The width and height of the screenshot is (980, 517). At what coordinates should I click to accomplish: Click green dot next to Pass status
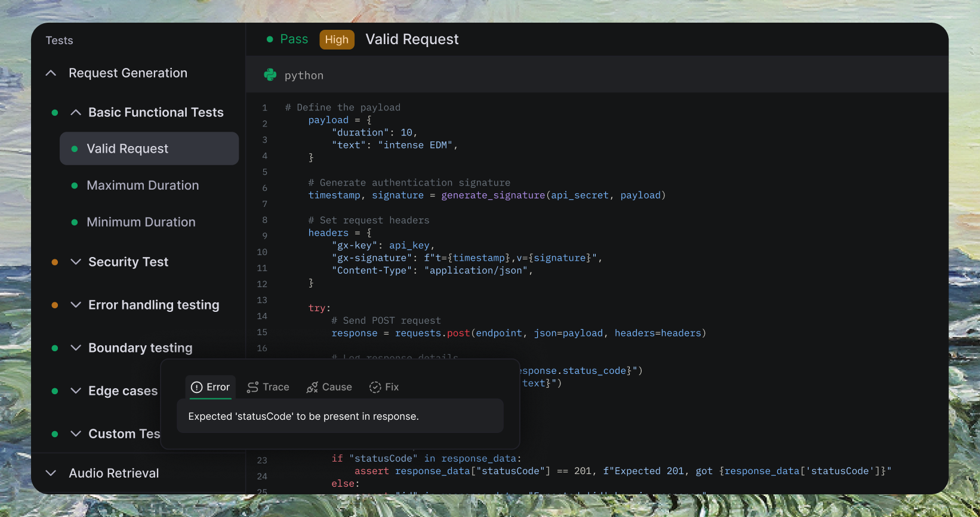coord(270,39)
